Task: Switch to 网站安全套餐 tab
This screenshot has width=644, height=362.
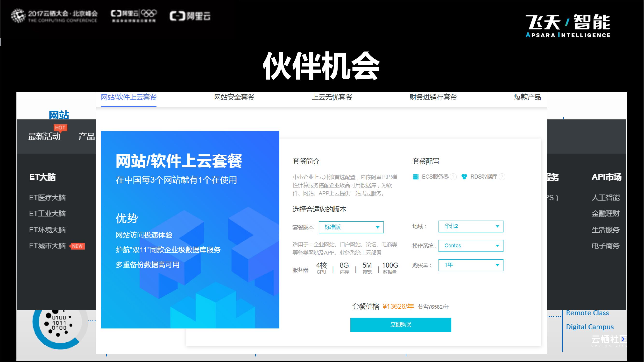Action: [234, 97]
